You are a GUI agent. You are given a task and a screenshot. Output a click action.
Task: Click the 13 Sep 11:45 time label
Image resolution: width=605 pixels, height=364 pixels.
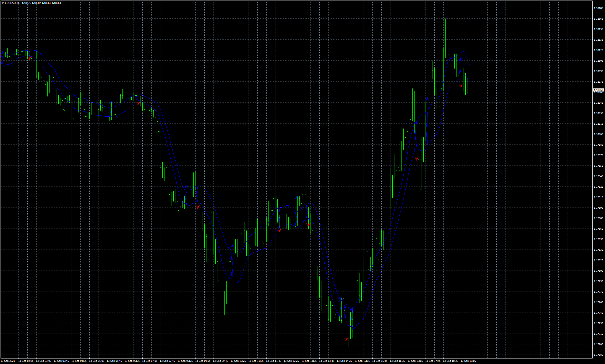[x=274, y=361]
